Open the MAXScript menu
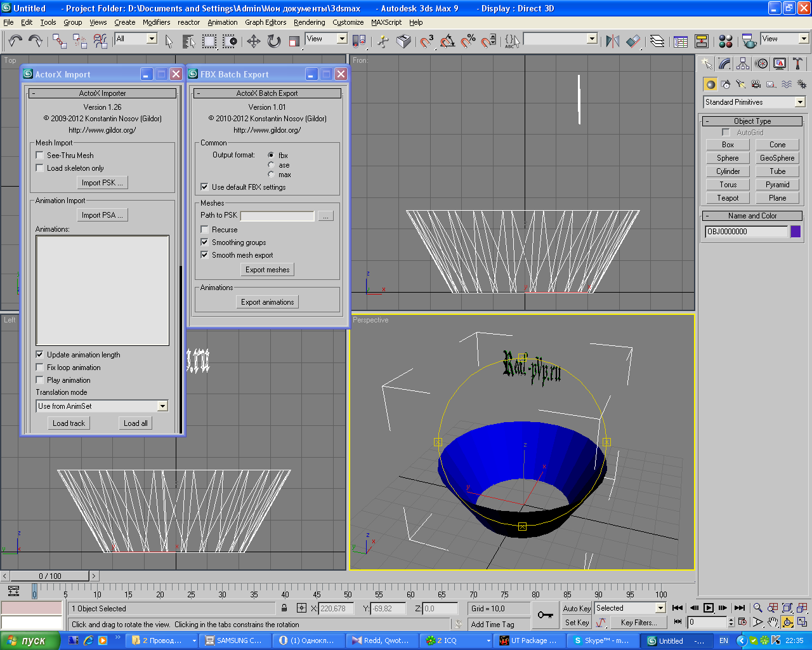This screenshot has height=650, width=812. [386, 22]
